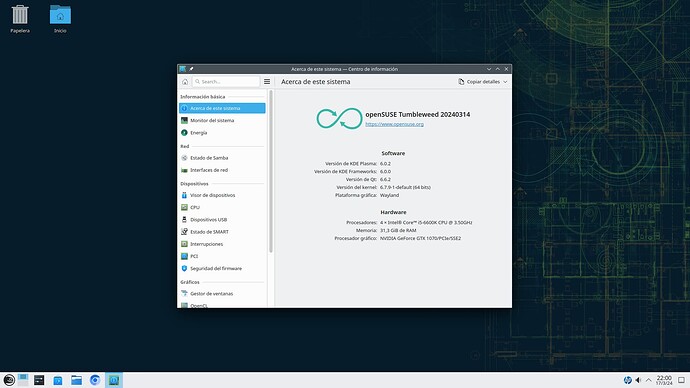The height and width of the screenshot is (388, 690).
Task: Open Visor de dispositivos
Action: (x=222, y=195)
